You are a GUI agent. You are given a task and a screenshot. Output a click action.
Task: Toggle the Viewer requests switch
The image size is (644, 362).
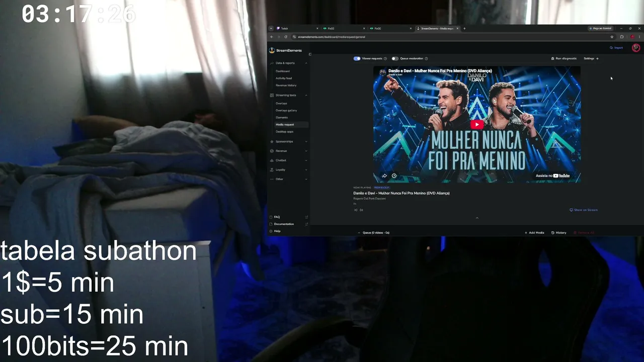click(x=357, y=58)
